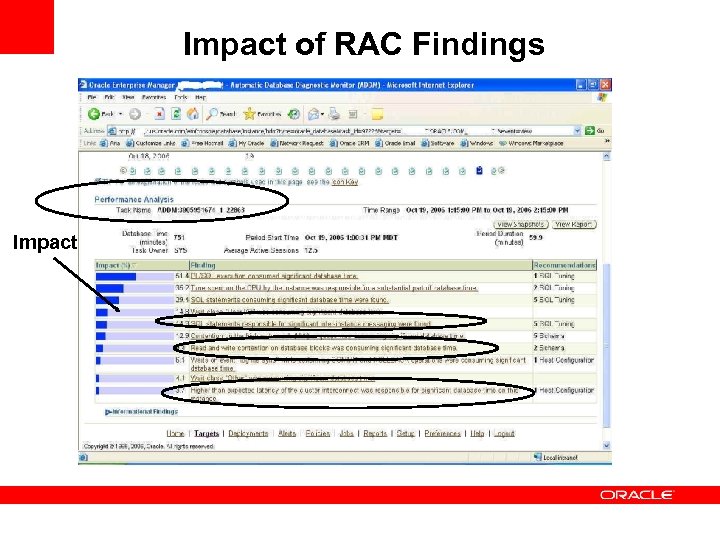Open the File menu
Screen dimensions: 720x540
[92, 97]
